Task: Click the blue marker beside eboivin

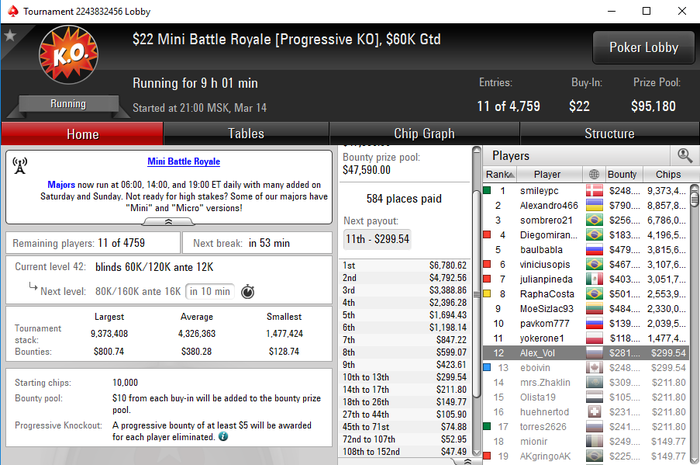Action: tap(487, 367)
